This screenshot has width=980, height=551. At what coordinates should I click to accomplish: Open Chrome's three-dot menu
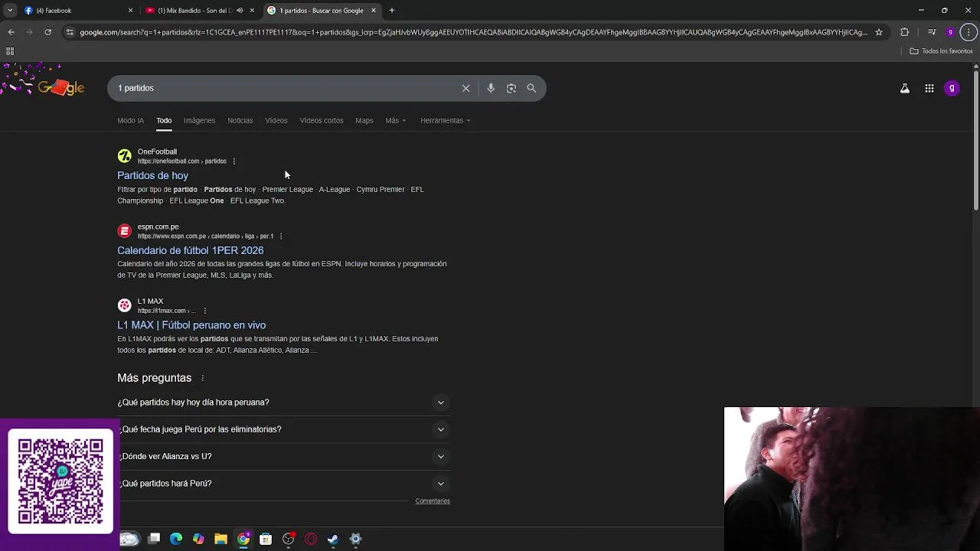[x=969, y=32]
